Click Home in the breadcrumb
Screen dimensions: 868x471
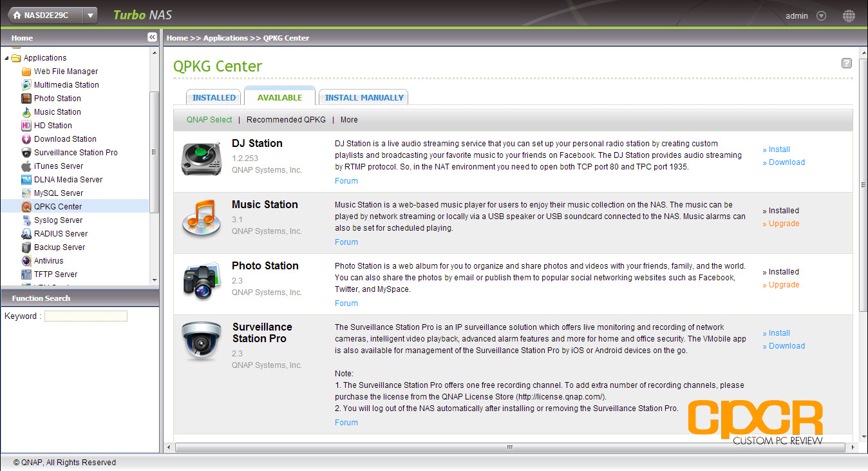177,38
